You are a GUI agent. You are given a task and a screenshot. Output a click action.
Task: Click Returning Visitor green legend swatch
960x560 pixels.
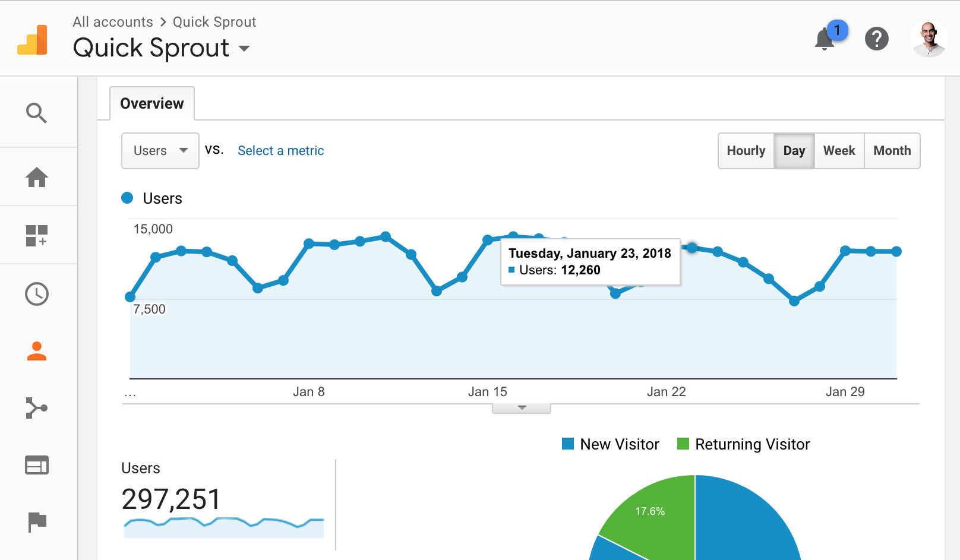[x=683, y=444]
